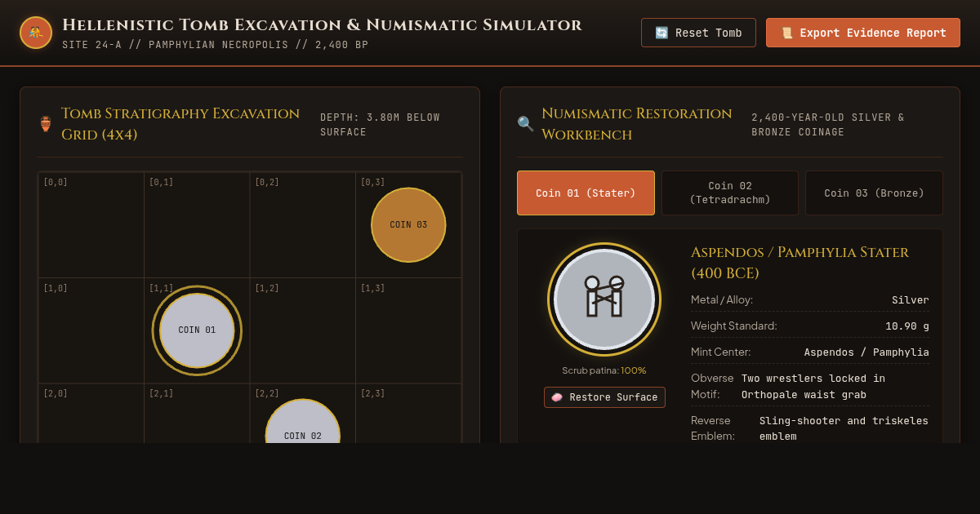The width and height of the screenshot is (980, 514).
Task: Export the evidence report
Action: [863, 33]
